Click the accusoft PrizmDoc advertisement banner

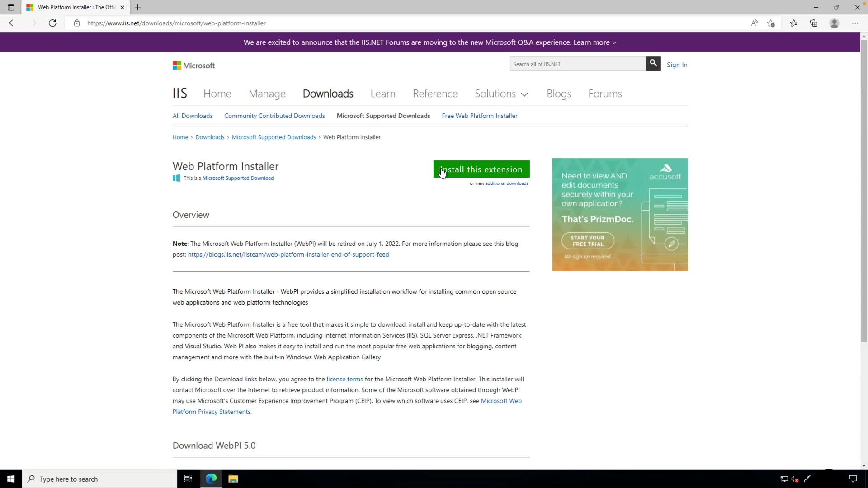620,215
